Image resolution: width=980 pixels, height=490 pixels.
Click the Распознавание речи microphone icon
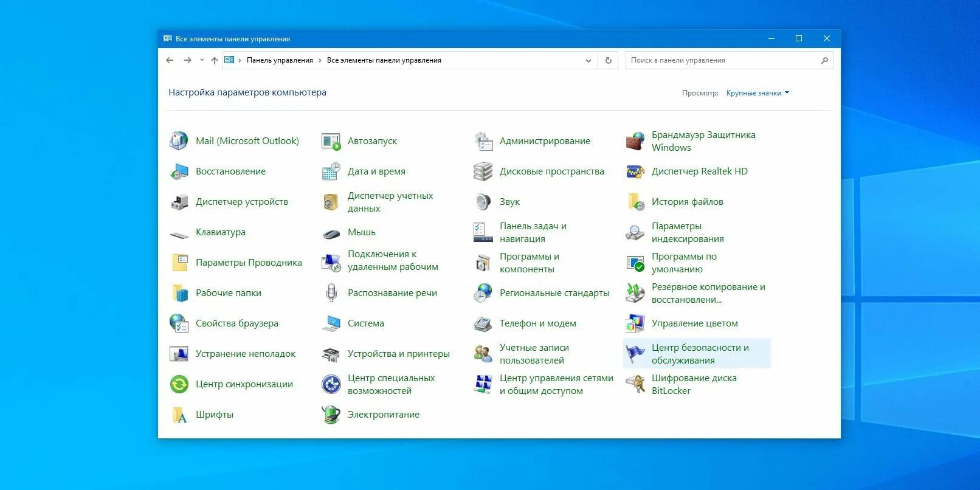coord(331,293)
